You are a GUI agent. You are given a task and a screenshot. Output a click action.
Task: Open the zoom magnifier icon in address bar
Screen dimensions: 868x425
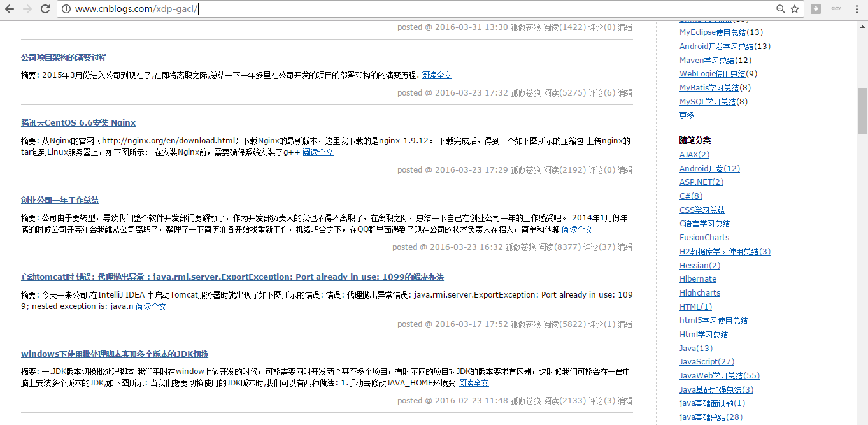click(x=780, y=9)
